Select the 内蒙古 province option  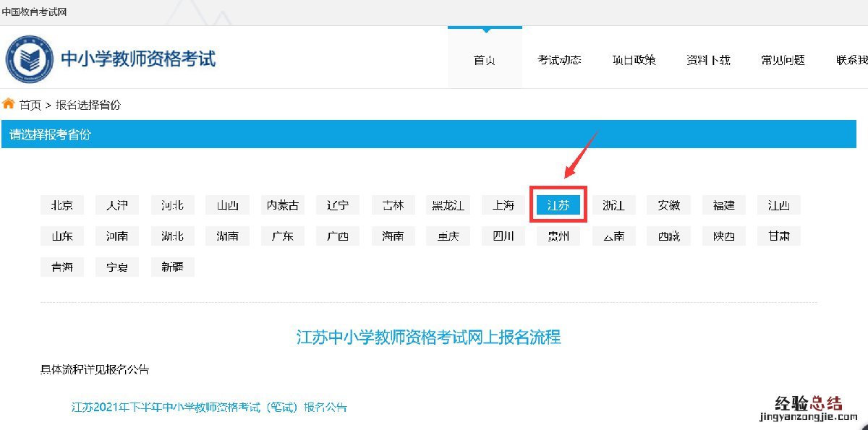(x=283, y=205)
